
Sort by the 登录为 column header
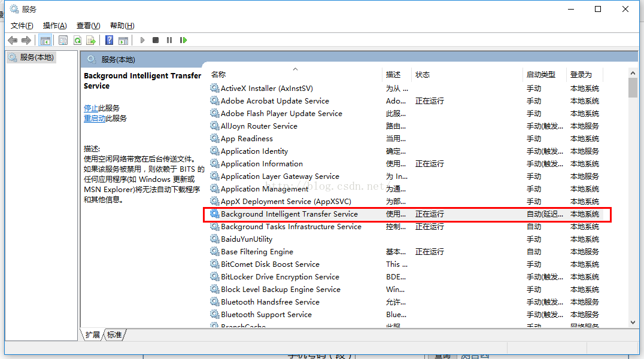[x=581, y=74]
